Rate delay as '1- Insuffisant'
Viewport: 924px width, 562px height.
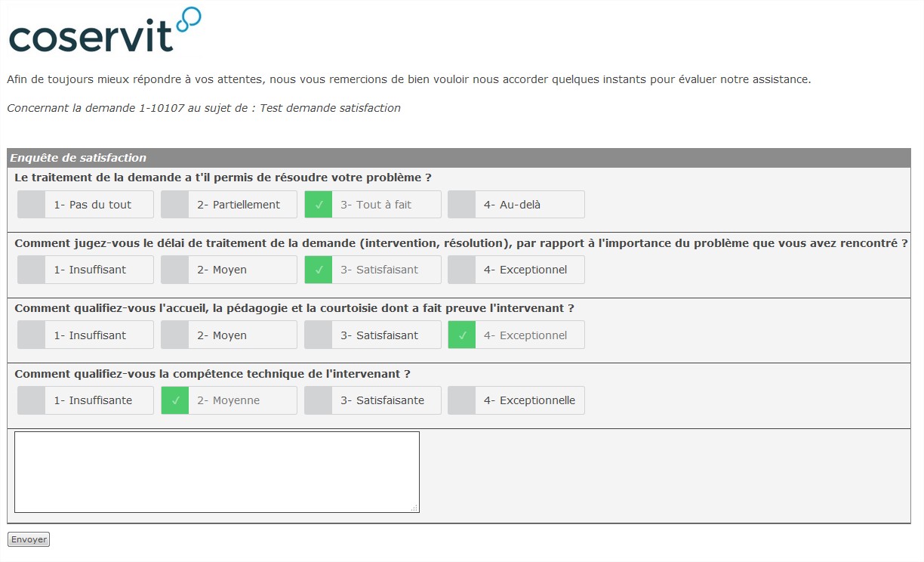pos(85,270)
